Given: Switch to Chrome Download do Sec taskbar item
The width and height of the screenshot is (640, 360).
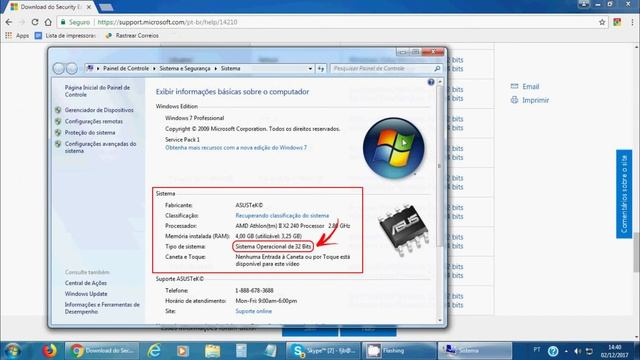Looking at the screenshot, I should [x=102, y=351].
